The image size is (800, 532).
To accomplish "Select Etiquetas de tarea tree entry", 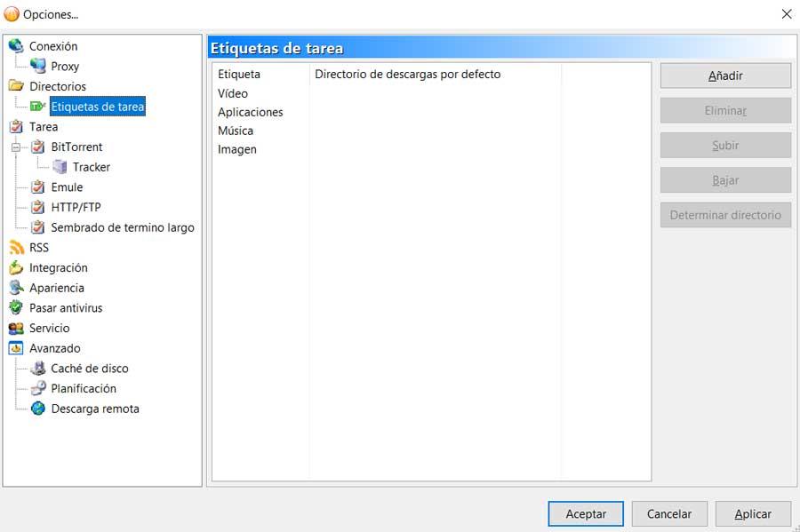I will (x=98, y=107).
